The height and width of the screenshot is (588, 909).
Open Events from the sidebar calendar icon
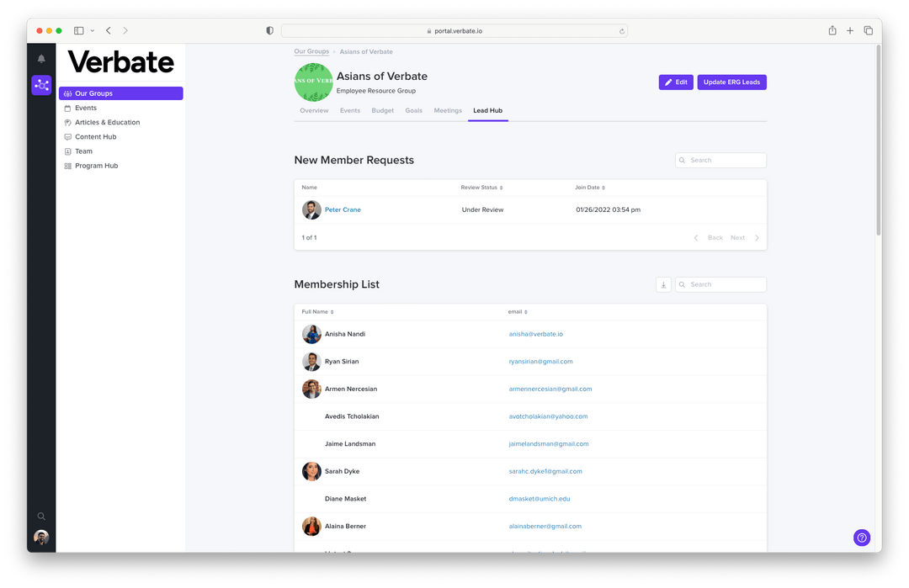click(x=67, y=108)
